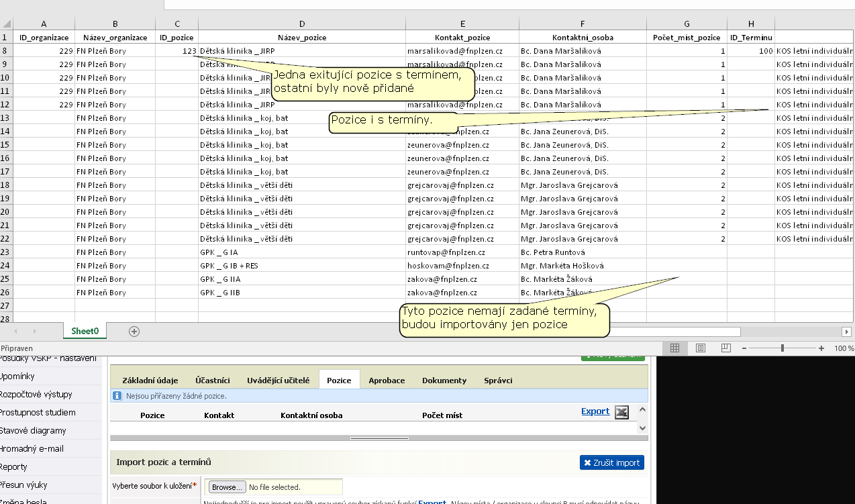Viewport: 855px width, 504px height.
Task: Click the zoom in plus icon
Action: [821, 348]
